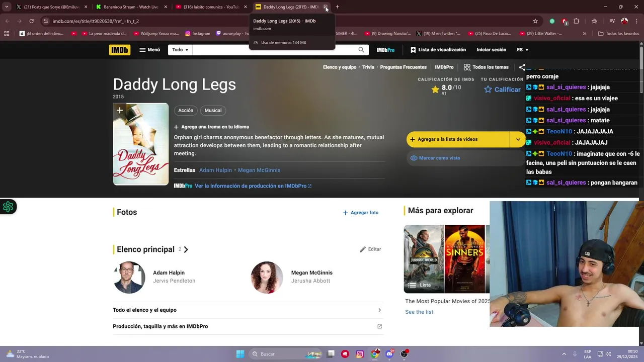644x362 pixels.
Task: Open the Jurassic World list thumbnail
Action: [424, 259]
